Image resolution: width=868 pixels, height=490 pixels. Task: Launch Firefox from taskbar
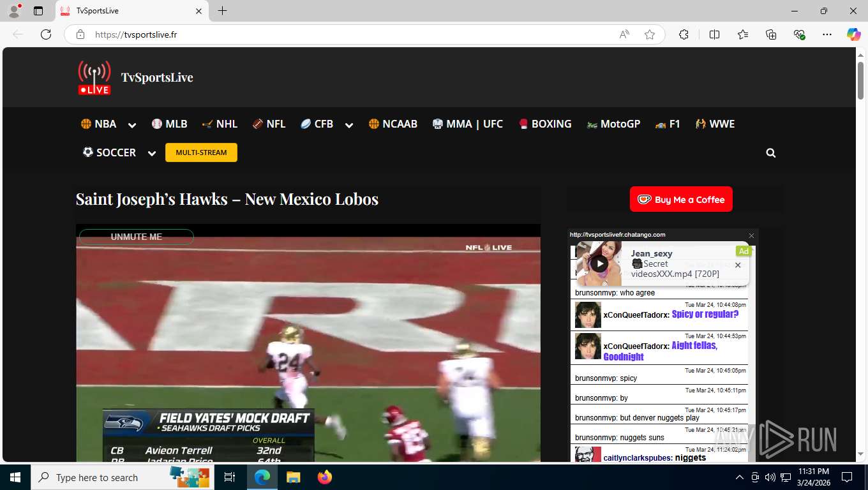click(325, 477)
